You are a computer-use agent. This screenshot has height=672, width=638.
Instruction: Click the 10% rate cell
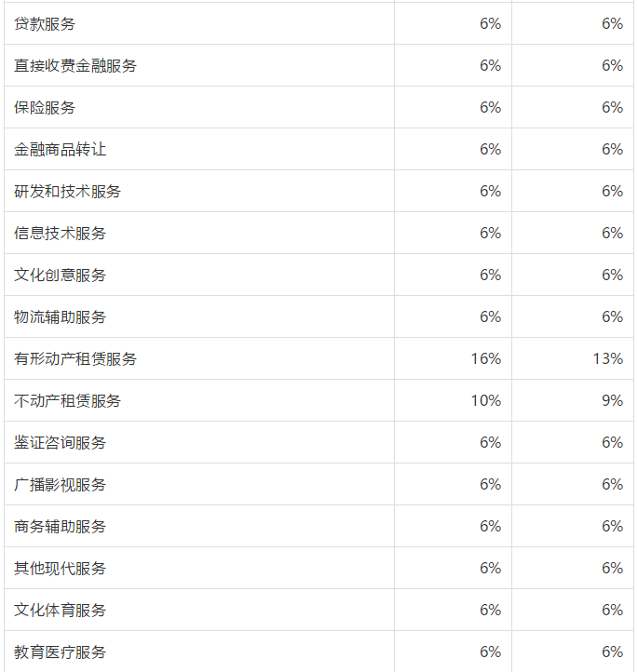[x=485, y=401]
